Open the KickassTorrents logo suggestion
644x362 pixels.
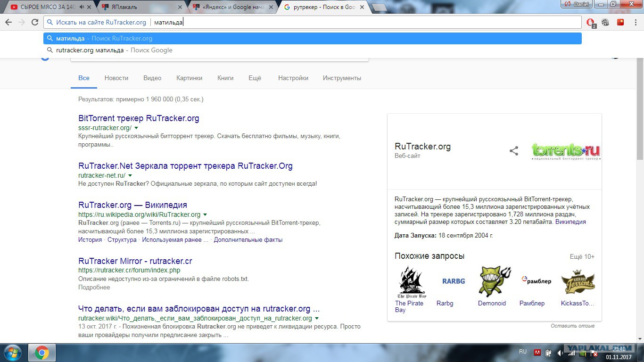(578, 282)
